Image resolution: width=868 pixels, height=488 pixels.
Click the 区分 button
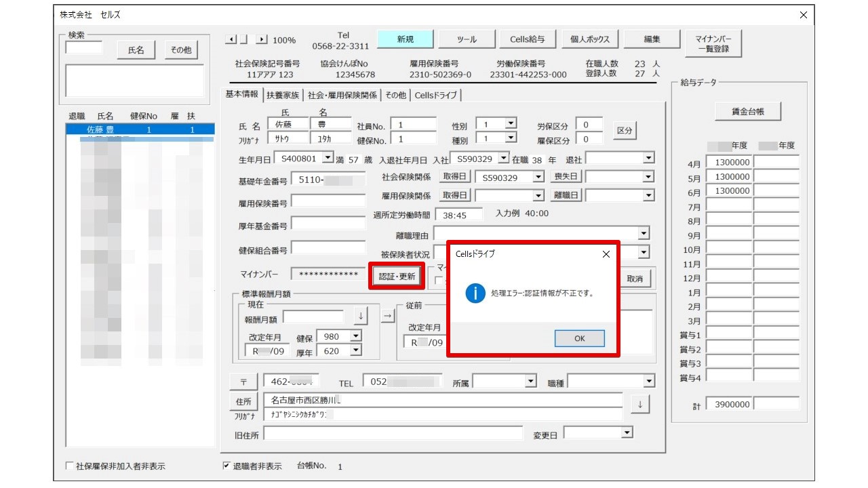[625, 130]
